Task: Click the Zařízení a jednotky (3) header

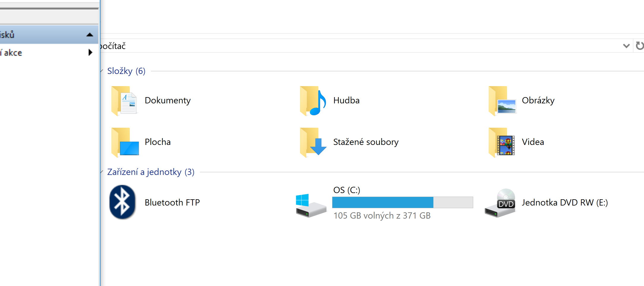Action: tap(151, 172)
